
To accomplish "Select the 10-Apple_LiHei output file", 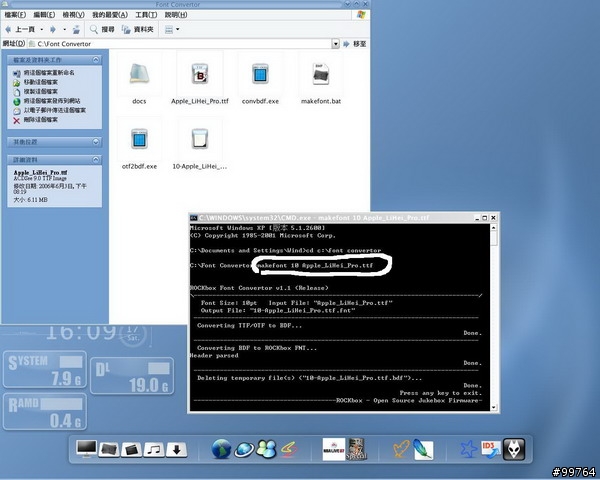I will (x=200, y=139).
